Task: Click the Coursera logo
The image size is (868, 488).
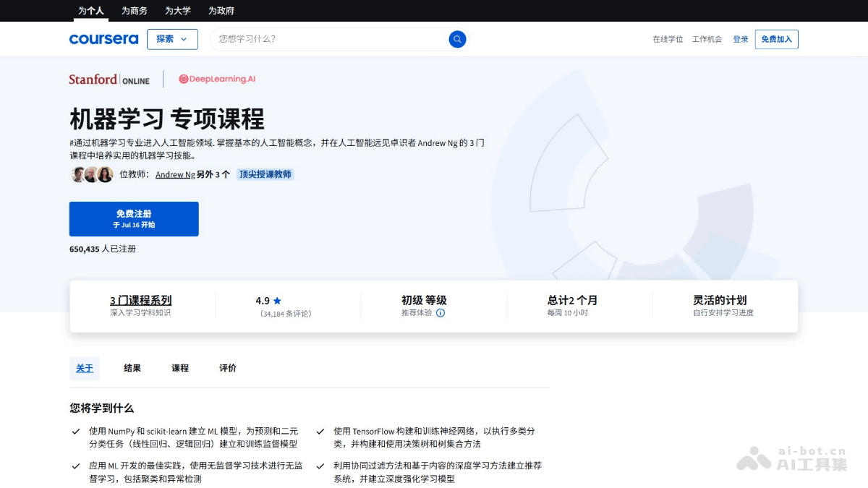Action: [x=103, y=39]
